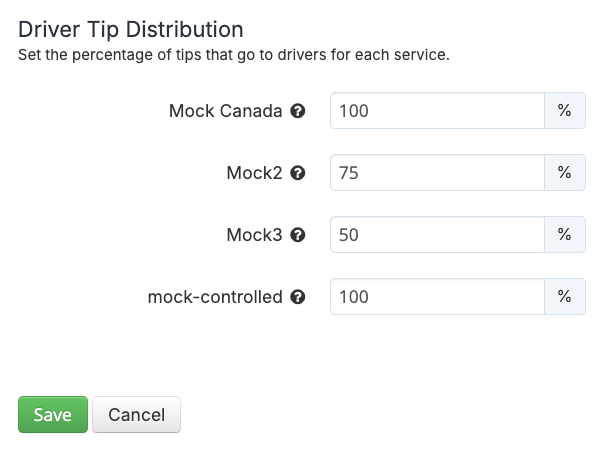Click the help icon beside Mock Canada

pos(297,111)
